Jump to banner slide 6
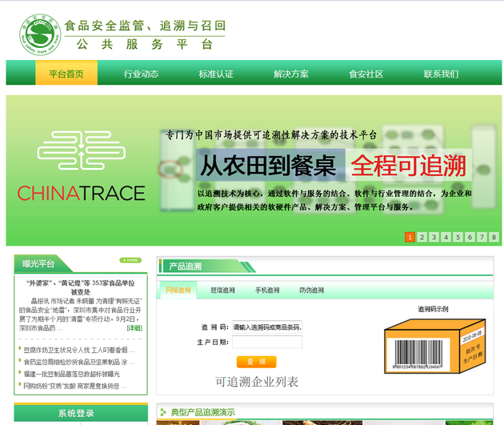The image size is (504, 425). pyautogui.click(x=470, y=237)
